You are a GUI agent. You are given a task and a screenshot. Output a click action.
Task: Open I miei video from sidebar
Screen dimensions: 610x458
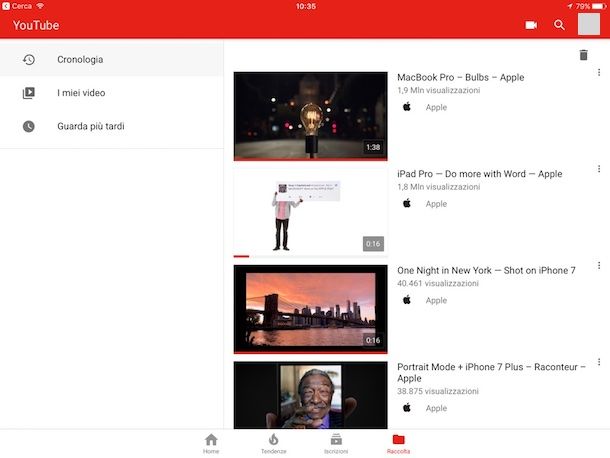point(112,93)
